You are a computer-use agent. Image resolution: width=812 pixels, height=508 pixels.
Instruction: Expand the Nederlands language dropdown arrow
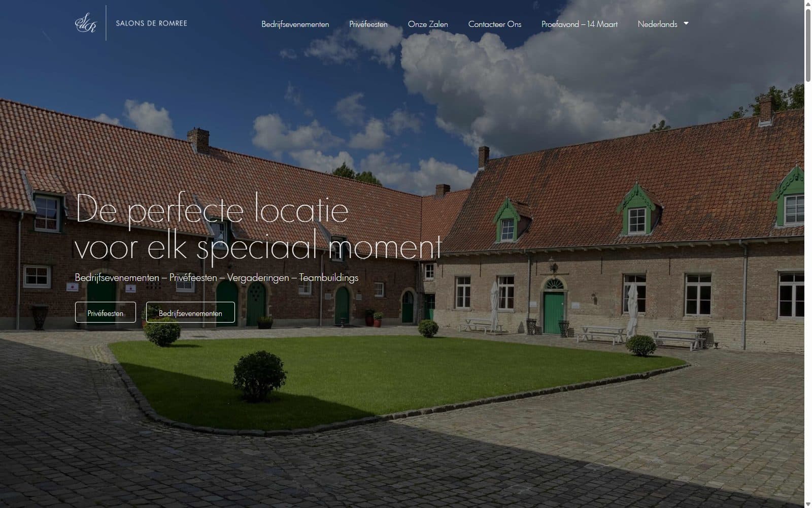click(686, 23)
